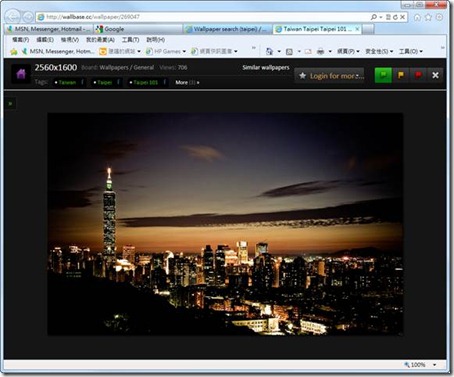
Task: Expand the green arrow side panel toggle
Action: click(x=10, y=104)
